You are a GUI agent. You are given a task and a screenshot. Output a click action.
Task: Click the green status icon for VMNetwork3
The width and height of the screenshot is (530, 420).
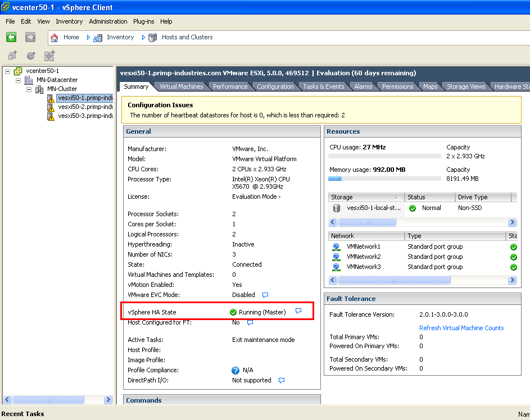tap(513, 267)
